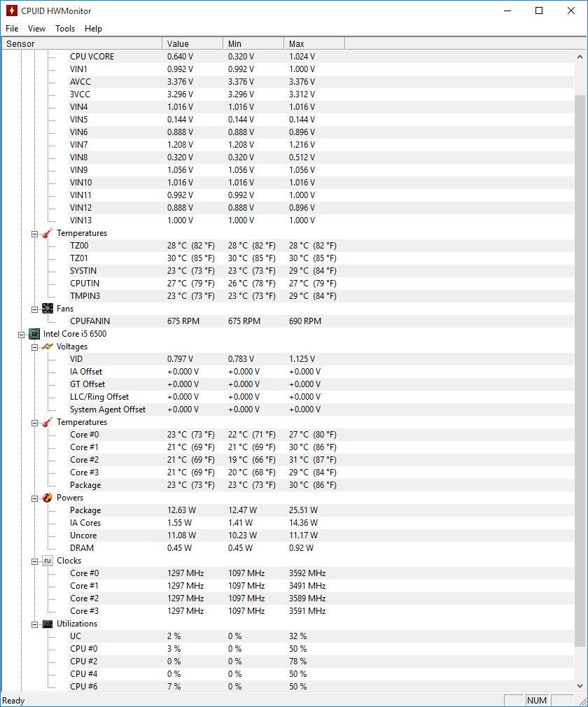The width and height of the screenshot is (588, 707).
Task: Click the lightning voltage icon beside Voltages
Action: pos(48,346)
